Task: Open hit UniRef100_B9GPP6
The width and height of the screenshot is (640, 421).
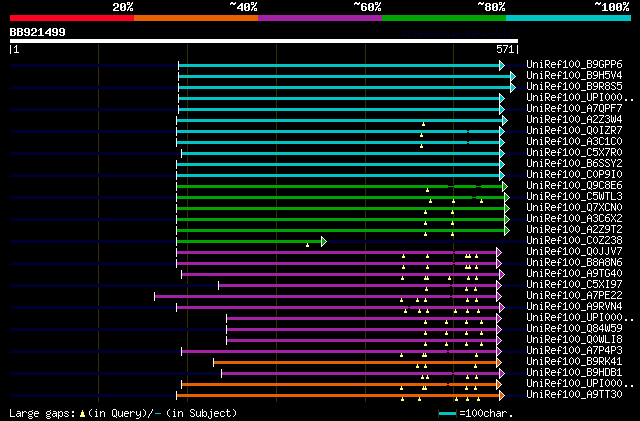Action: [x=574, y=65]
